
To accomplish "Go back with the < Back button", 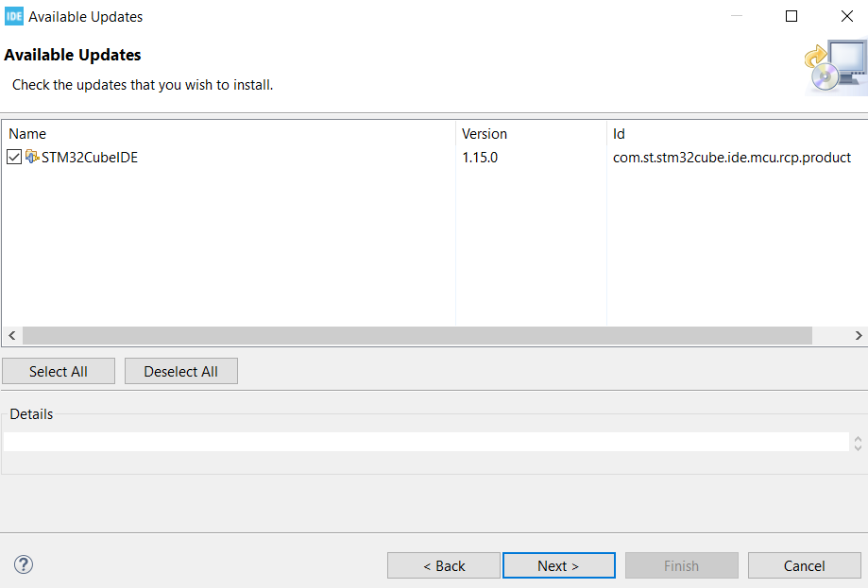I will [x=444, y=565].
